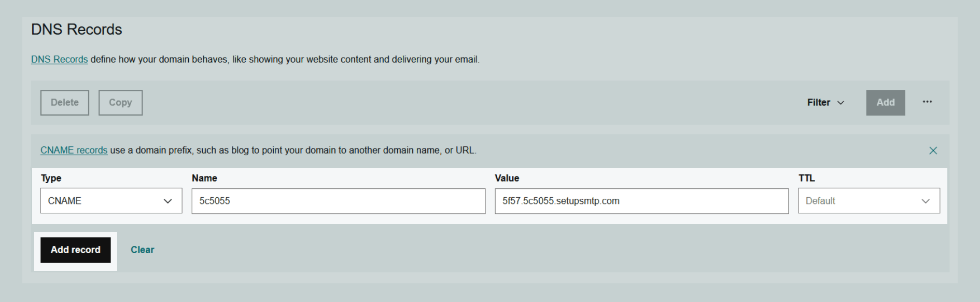The image size is (980, 302).
Task: Open the three-dot more options menu
Action: click(927, 102)
